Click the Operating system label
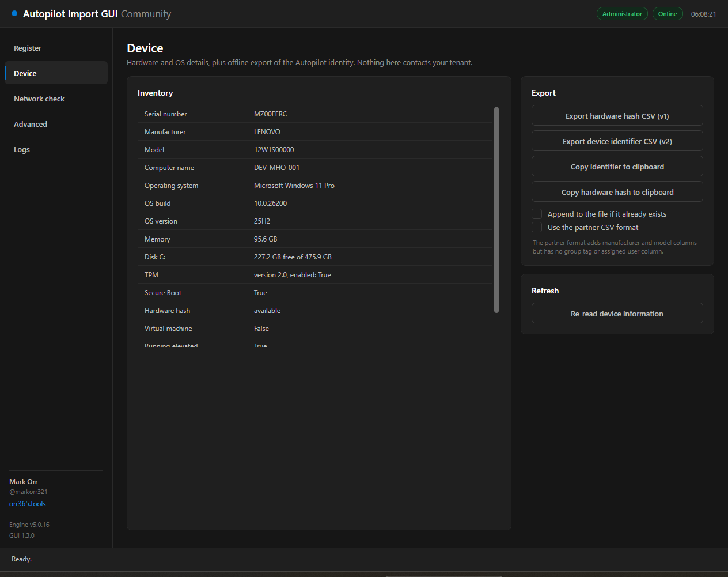Screen dimensions: 728x577 172,186
